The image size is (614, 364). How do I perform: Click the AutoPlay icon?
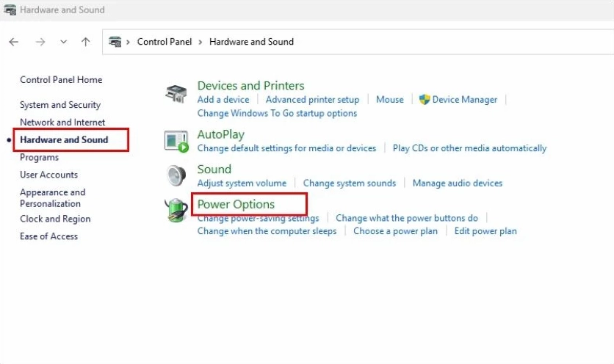[x=176, y=141]
